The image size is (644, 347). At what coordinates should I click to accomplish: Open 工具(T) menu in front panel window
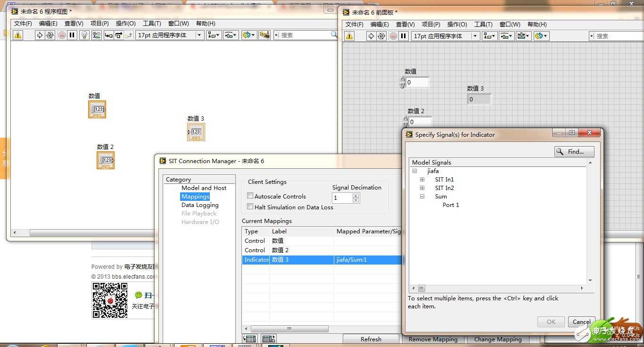click(483, 25)
